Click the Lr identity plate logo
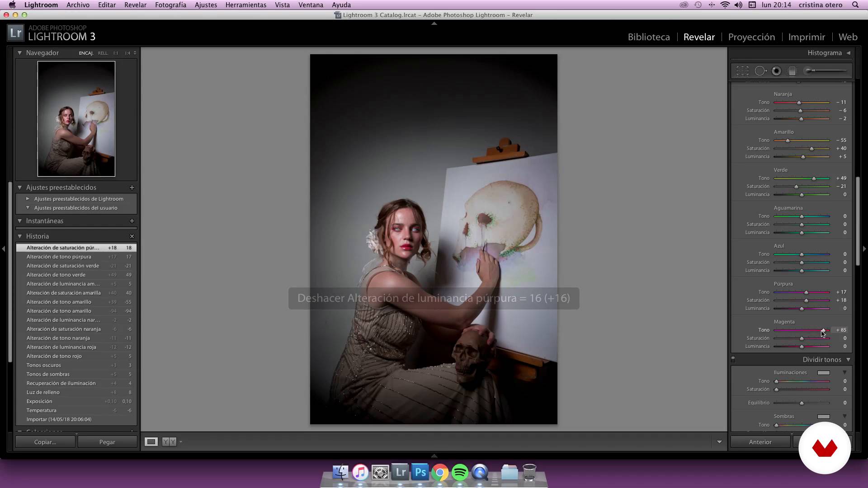Screen dimensions: 868x488 (15, 33)
